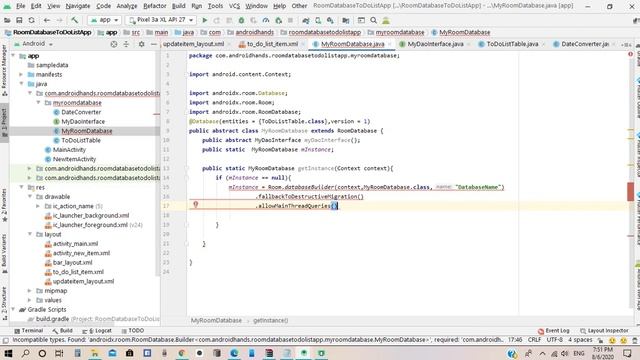Click the project panel scroll-from-source target icon
Viewport: 640px width, 360px height.
click(114, 44)
